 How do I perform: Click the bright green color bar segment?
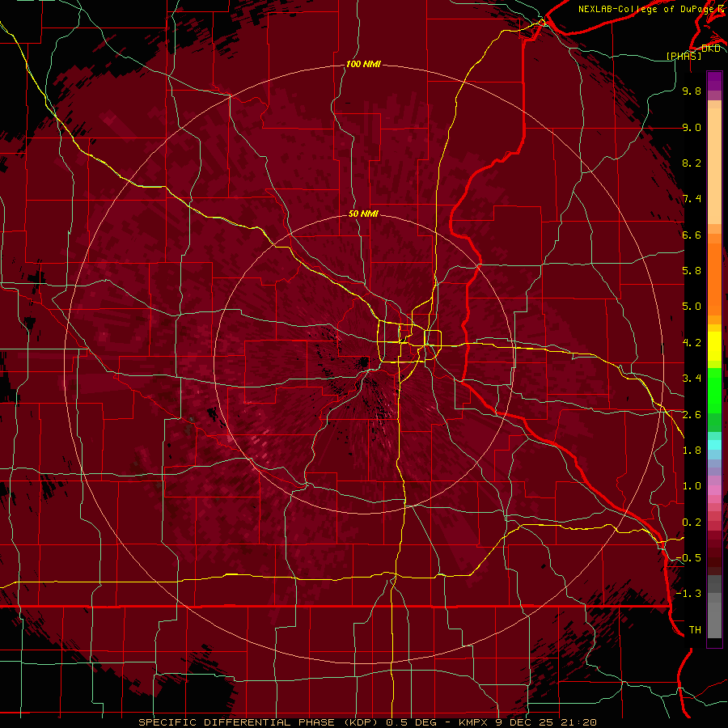pos(714,390)
